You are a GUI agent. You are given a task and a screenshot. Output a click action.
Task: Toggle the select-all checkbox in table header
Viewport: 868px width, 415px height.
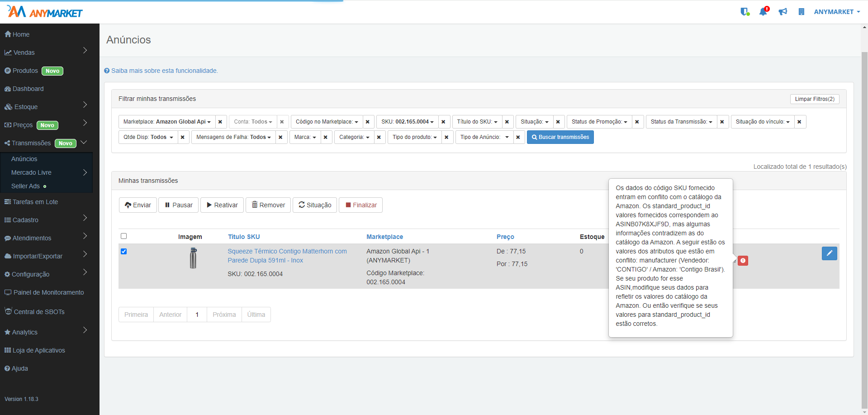coord(123,236)
